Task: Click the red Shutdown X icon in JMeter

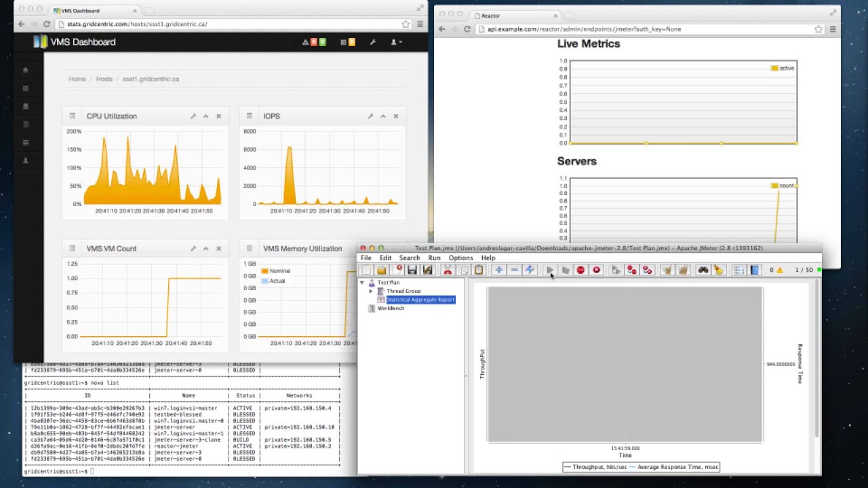Action: pos(596,270)
